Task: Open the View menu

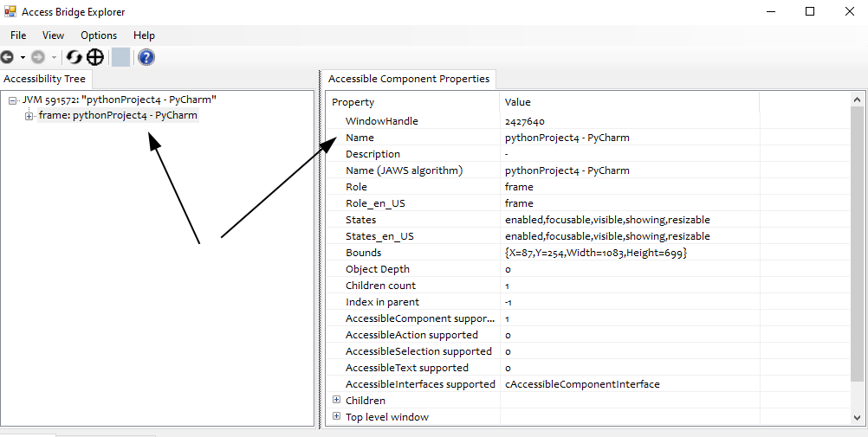Action: [x=53, y=35]
